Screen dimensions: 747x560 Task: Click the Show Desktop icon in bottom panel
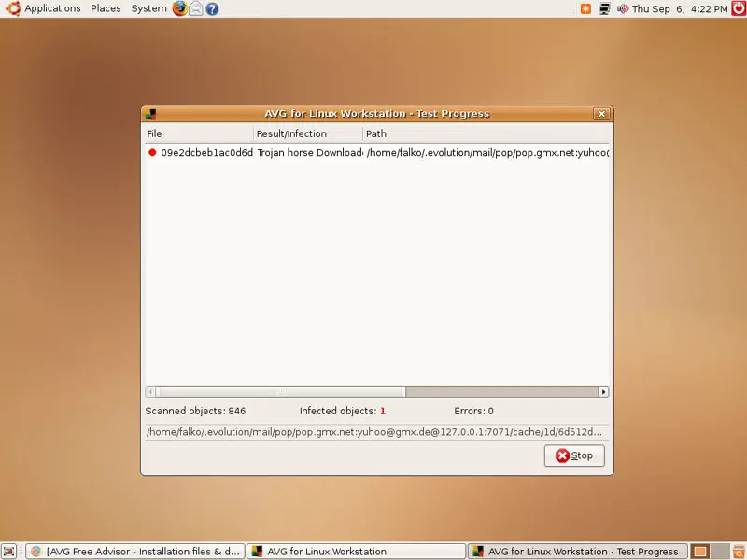pos(9,552)
